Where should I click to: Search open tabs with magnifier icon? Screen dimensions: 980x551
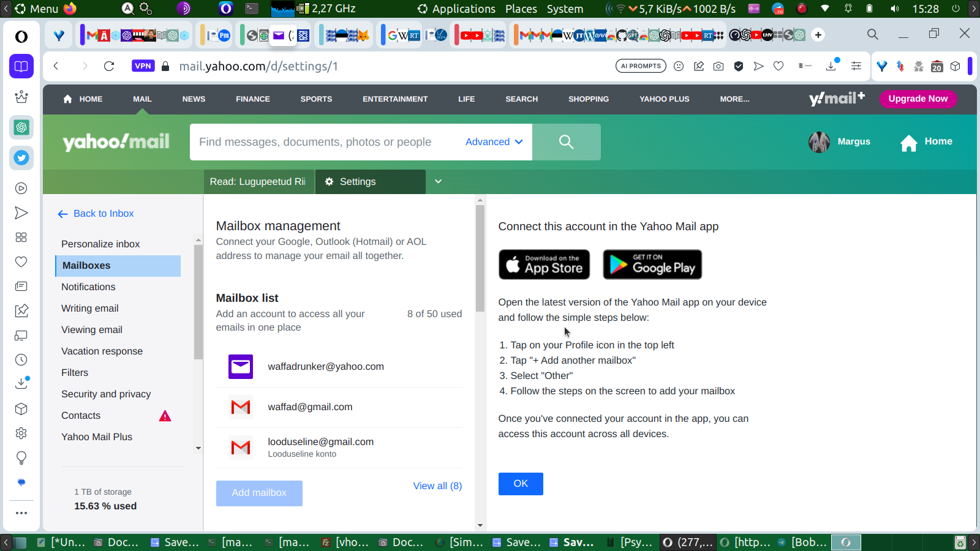(873, 34)
